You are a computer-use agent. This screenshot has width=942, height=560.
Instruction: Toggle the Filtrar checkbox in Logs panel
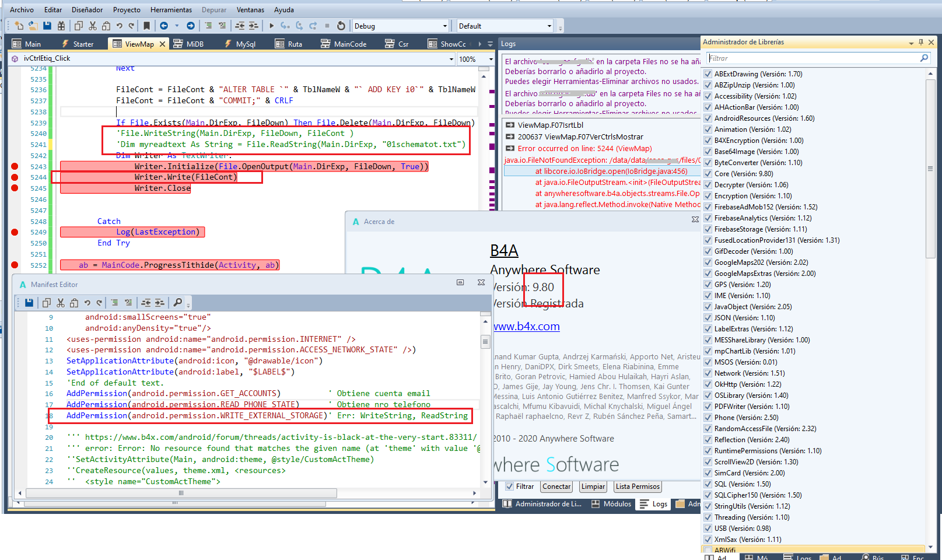[x=510, y=487]
